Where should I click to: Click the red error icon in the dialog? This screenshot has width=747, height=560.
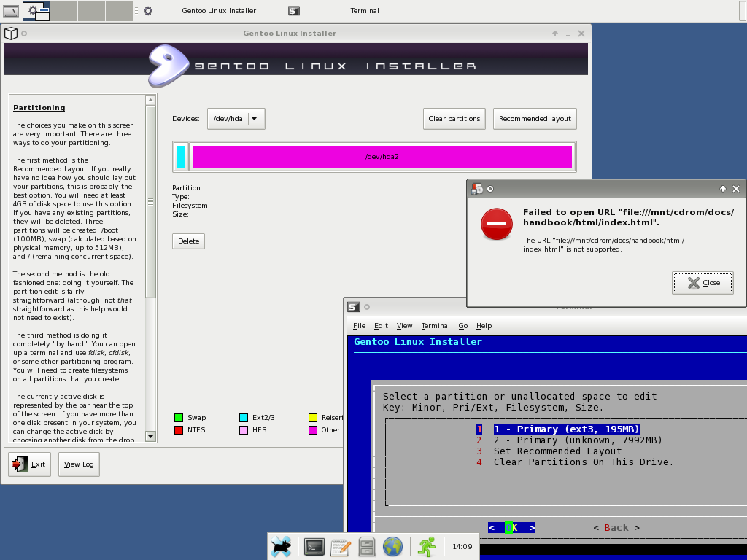click(496, 224)
